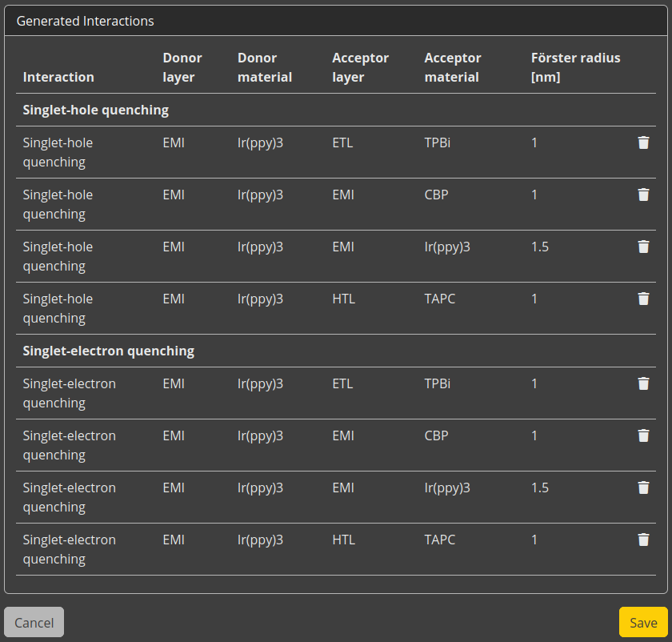Image resolution: width=672 pixels, height=642 pixels.
Task: Save the generated interactions
Action: coord(643,622)
